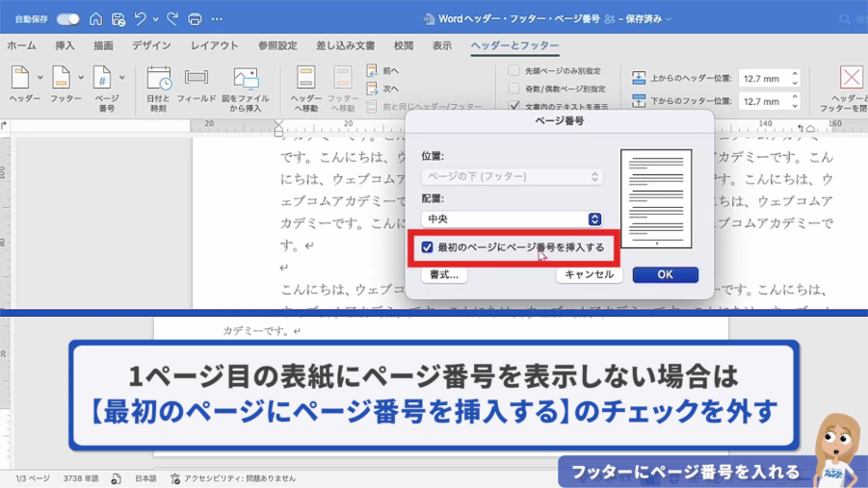Enable 先頭ページのみ別指定 checkbox
Viewport: 868px width, 488px height.
514,71
